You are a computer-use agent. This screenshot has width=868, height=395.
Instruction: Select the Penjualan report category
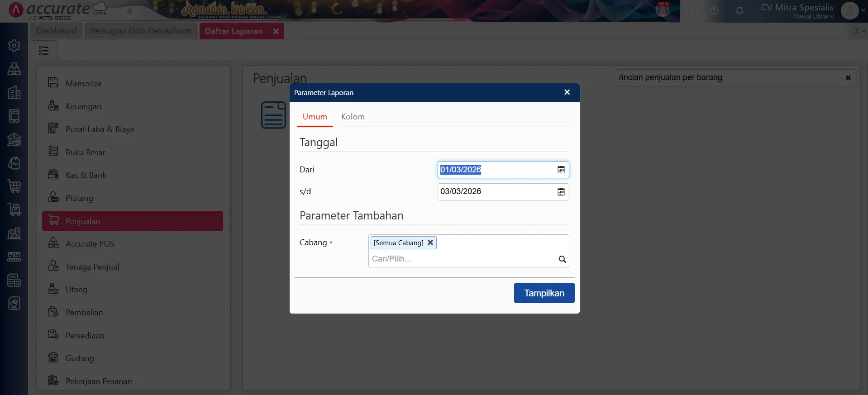(133, 221)
